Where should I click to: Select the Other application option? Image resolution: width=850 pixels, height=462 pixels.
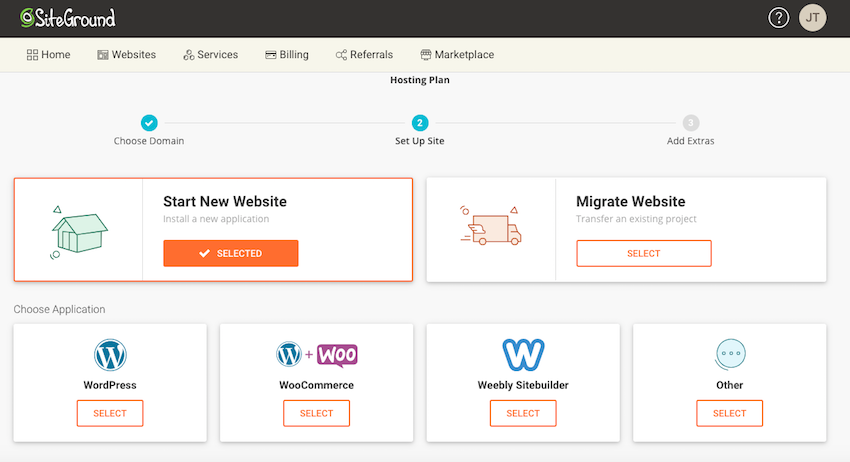[730, 413]
